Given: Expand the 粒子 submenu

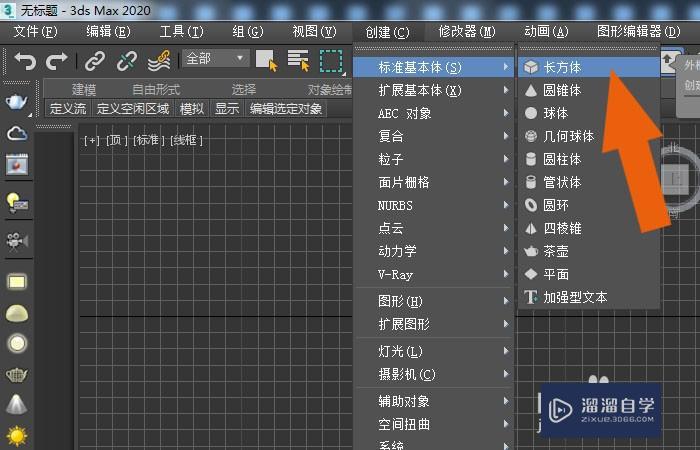Looking at the screenshot, I should pos(433,159).
